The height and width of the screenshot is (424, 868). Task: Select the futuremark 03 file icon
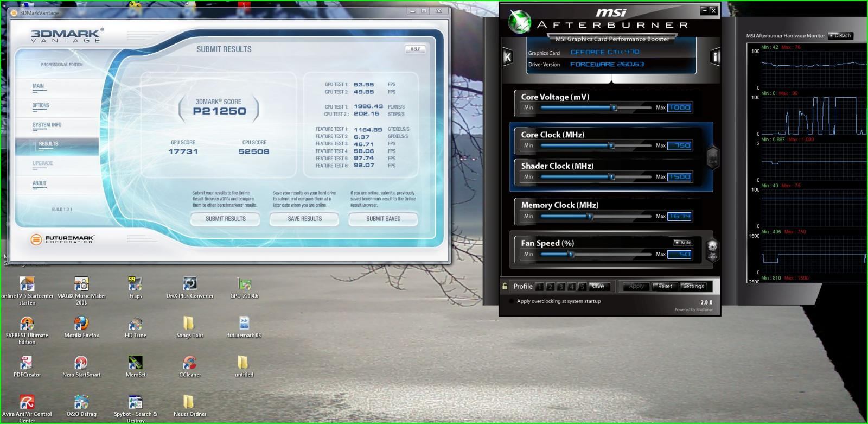(x=244, y=324)
